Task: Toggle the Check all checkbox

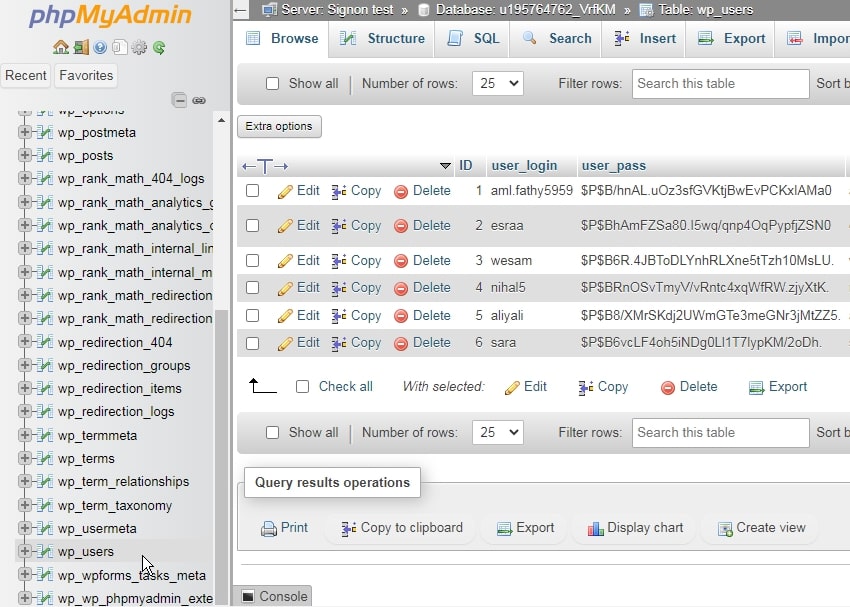Action: click(x=302, y=387)
